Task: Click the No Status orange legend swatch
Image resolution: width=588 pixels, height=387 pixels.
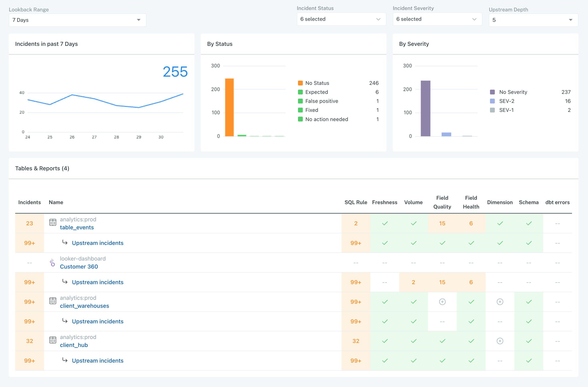Action: click(300, 83)
